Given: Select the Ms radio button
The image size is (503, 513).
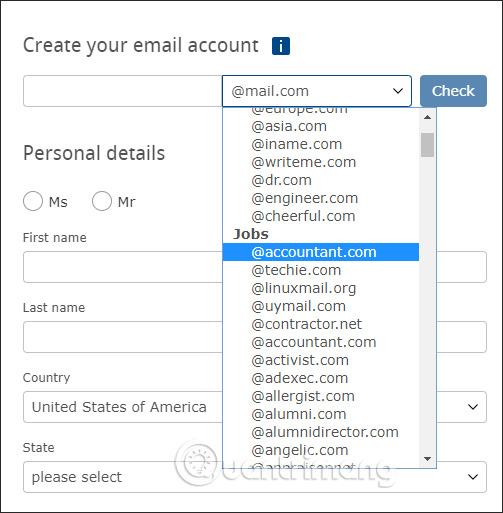Looking at the screenshot, I should (x=33, y=201).
